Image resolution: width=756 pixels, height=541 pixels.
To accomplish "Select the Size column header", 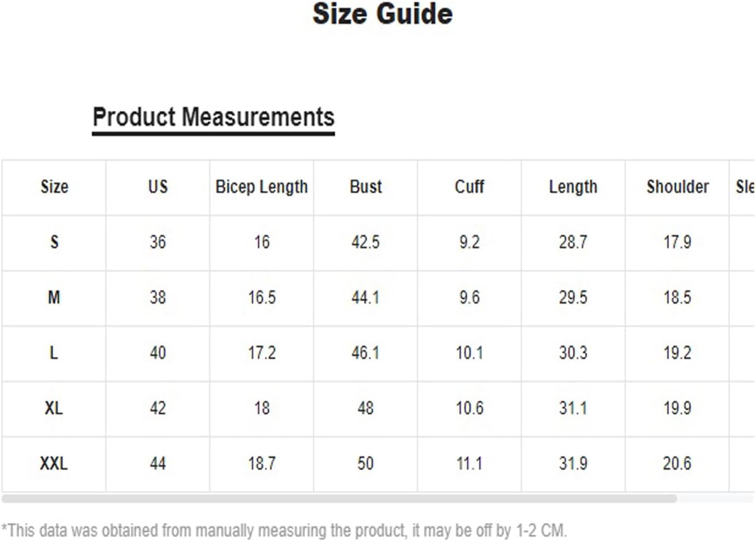I will pos(54,187).
